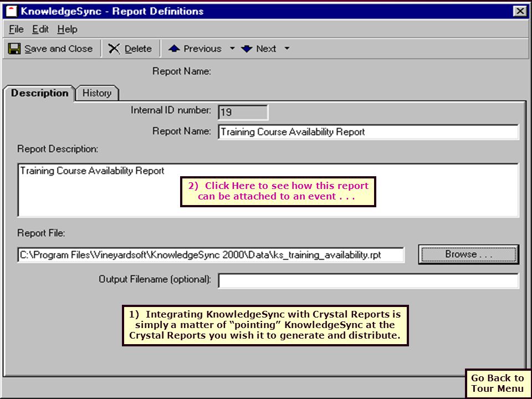
Task: Click the 'Report Description:' label
Action: point(58,149)
